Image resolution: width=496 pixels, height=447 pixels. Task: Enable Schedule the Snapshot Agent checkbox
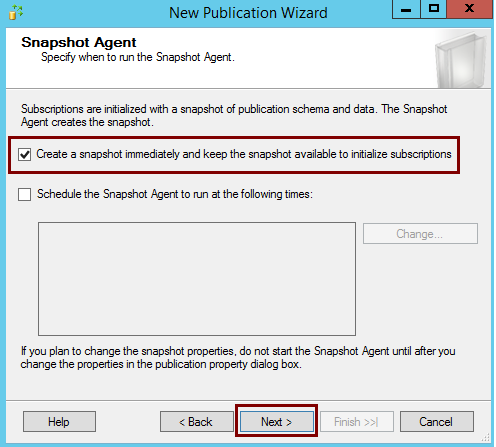pos(25,194)
